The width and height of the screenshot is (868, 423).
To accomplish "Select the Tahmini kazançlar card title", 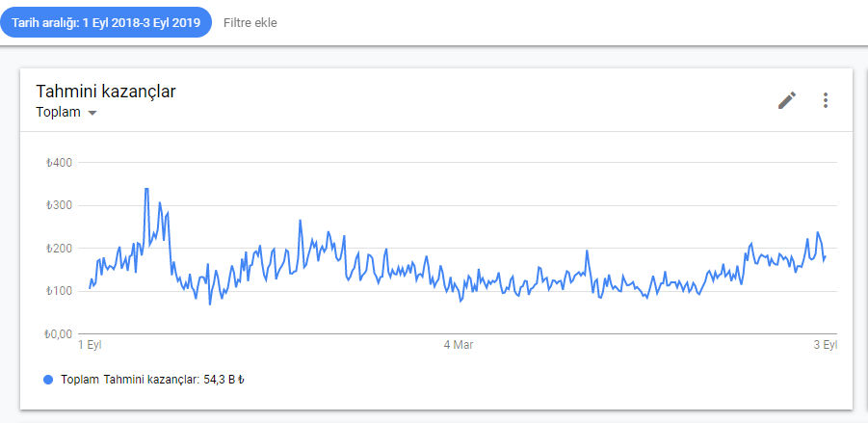I will point(106,92).
